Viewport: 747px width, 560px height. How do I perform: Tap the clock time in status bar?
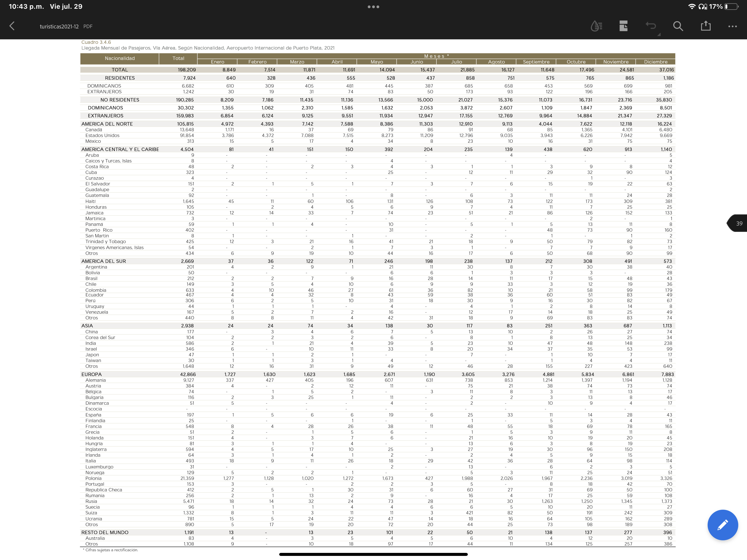[x=26, y=6]
